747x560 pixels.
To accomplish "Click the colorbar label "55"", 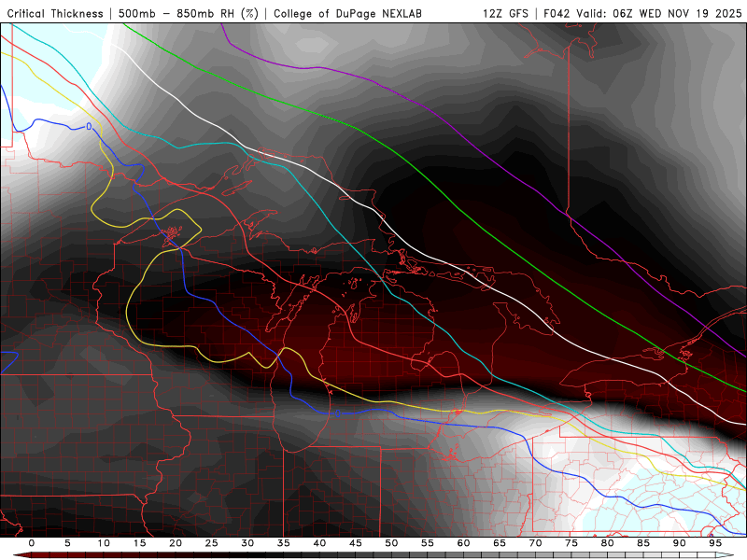I will (427, 543).
